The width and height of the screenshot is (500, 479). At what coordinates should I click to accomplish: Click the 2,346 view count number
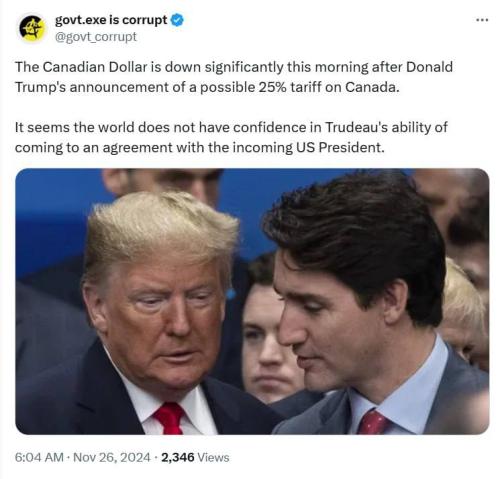tap(178, 457)
